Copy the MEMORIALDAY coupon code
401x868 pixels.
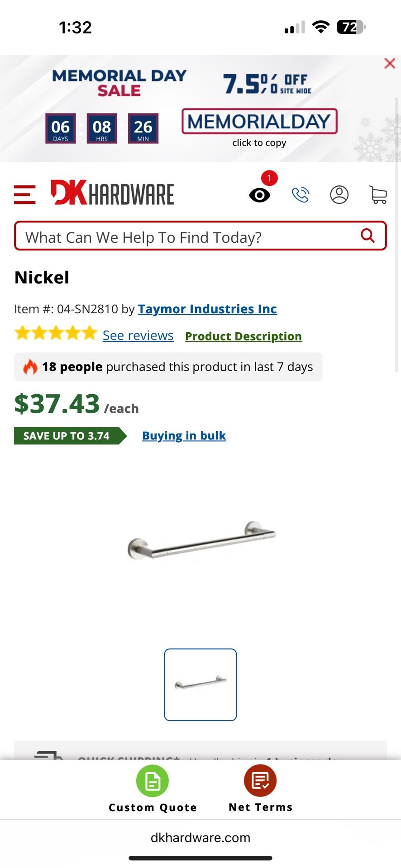coord(259,122)
